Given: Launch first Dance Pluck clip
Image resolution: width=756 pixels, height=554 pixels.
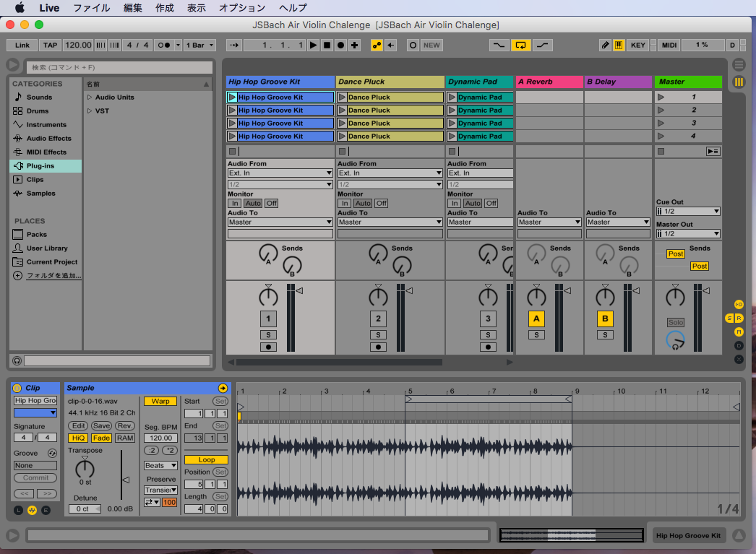Looking at the screenshot, I should (343, 98).
